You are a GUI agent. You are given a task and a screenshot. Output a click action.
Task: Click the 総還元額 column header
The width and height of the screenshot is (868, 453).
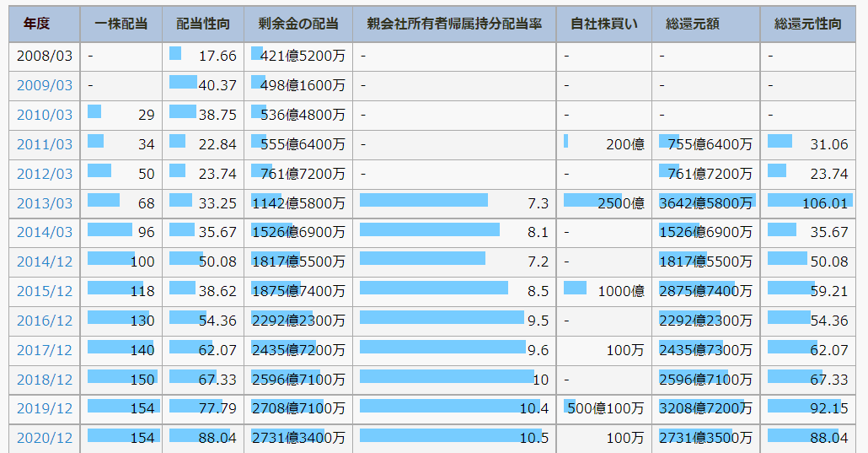[x=706, y=24]
